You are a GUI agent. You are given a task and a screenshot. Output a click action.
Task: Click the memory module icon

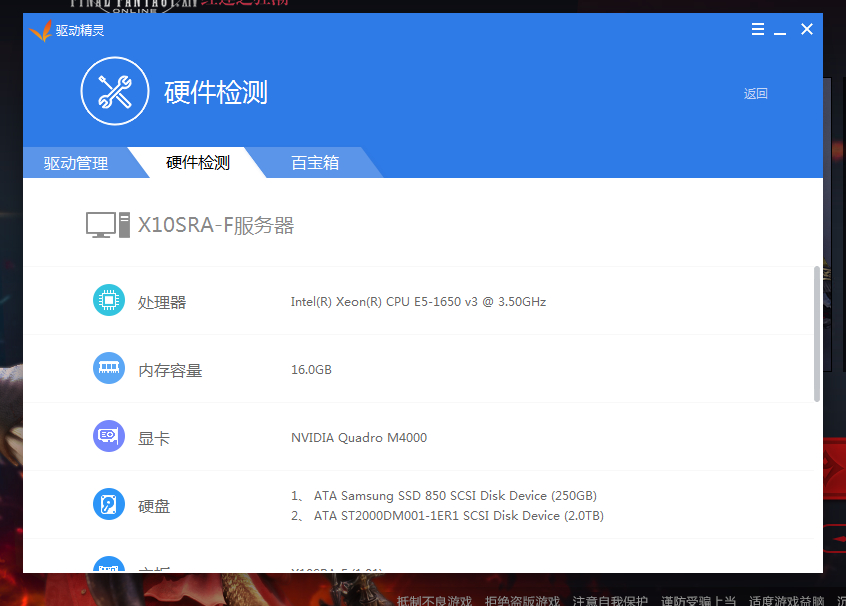click(109, 368)
